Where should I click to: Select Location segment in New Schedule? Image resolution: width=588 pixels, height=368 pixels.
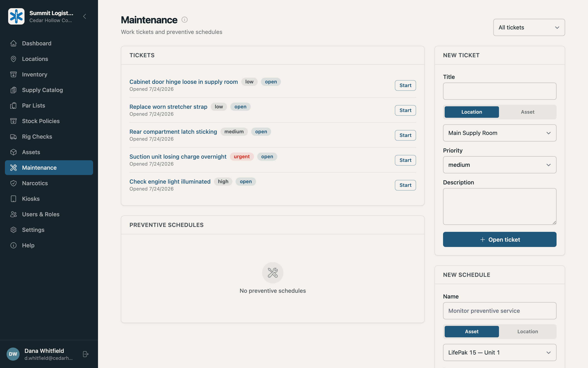pos(528,331)
